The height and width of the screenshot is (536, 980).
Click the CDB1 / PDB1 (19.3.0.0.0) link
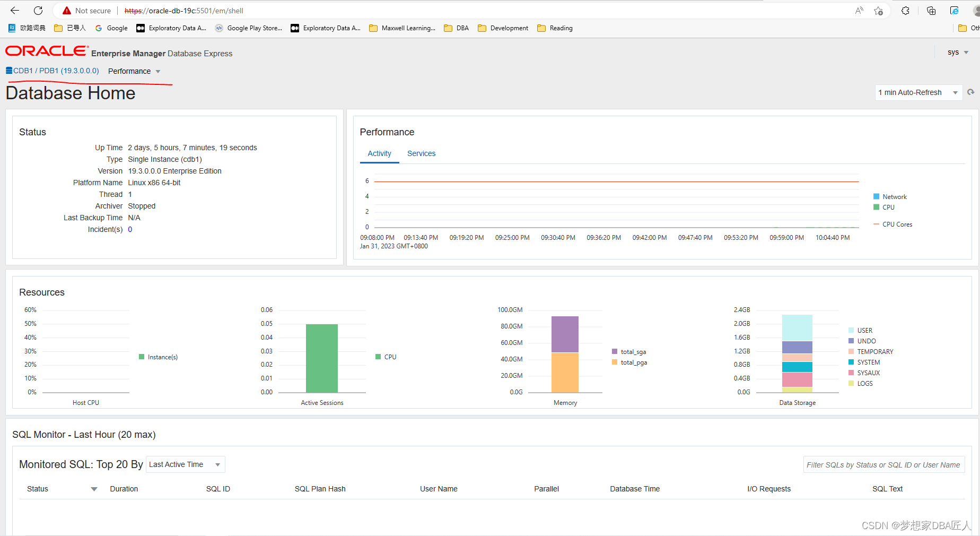[x=56, y=71]
